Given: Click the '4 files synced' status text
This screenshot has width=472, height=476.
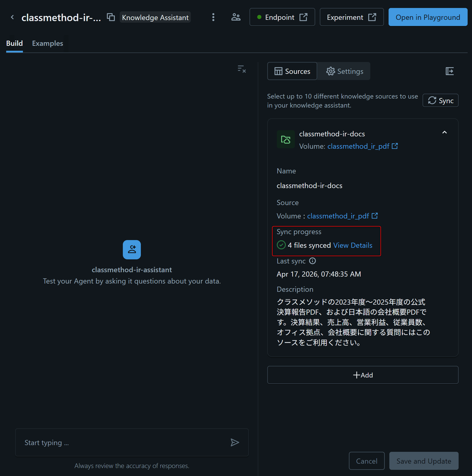Looking at the screenshot, I should tap(309, 245).
